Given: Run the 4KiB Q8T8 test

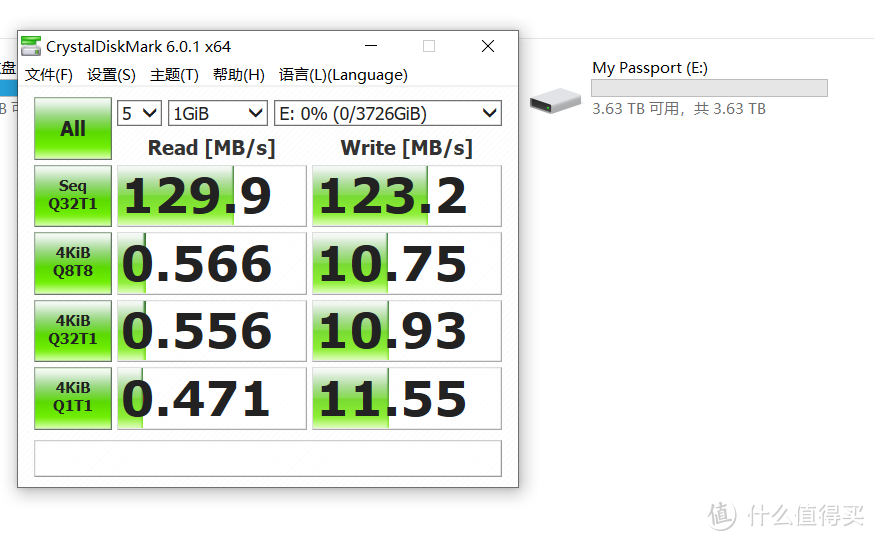Looking at the screenshot, I should [x=73, y=263].
